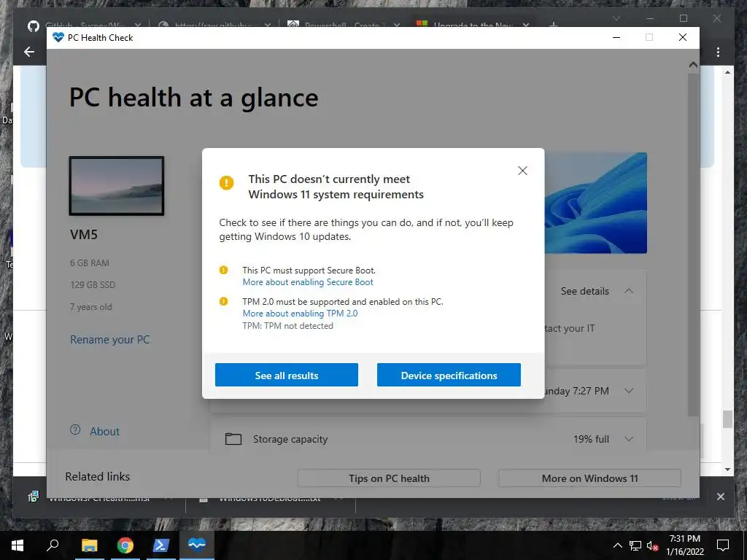Expand the Sunday 7:27 PM section chevron

pos(629,391)
